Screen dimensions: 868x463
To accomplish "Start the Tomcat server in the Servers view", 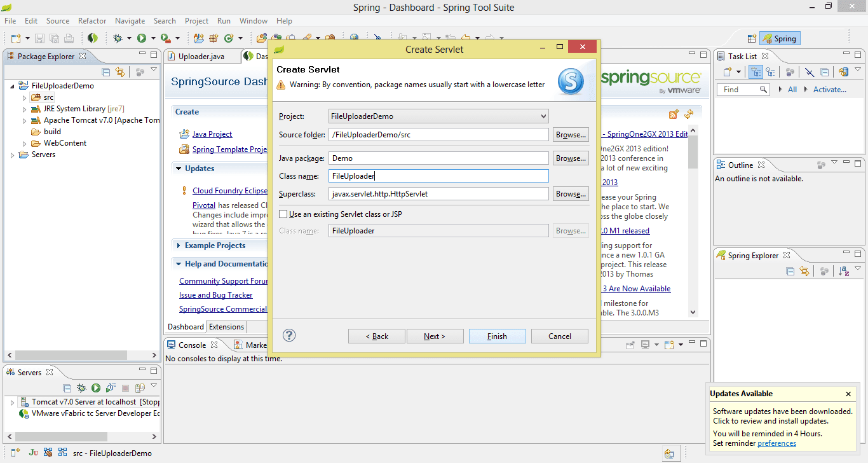I will click(95, 388).
